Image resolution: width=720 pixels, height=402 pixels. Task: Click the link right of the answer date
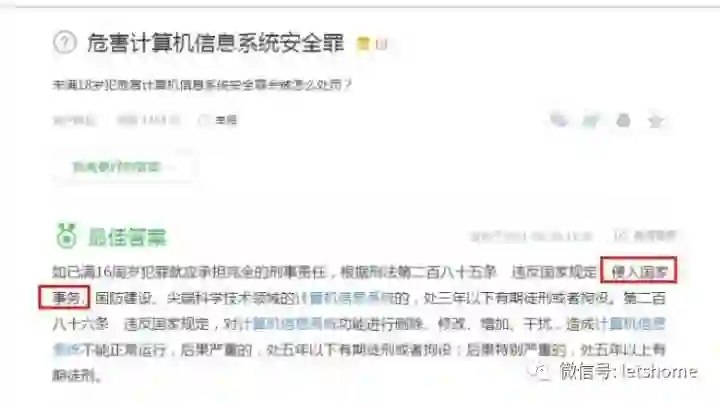pyautogui.click(x=645, y=236)
